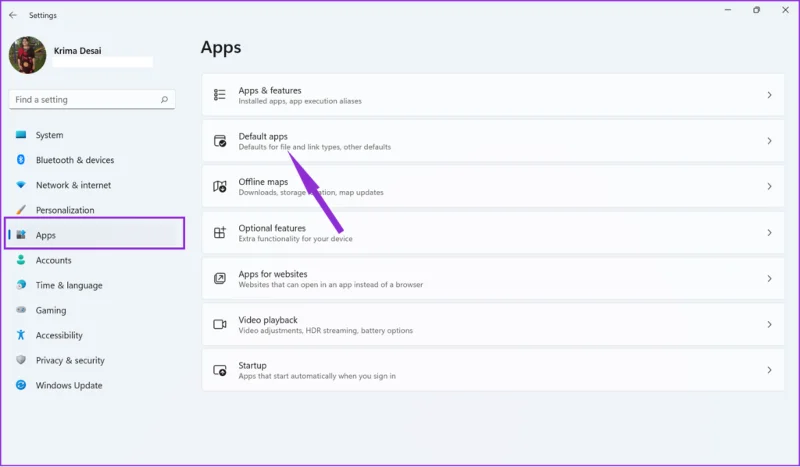Screen dimensions: 800x467
Task: Click 'Apps that start automatically' description
Action: click(x=317, y=376)
